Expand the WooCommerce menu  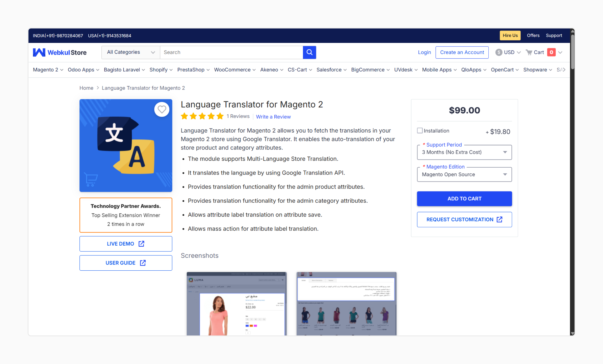[235, 70]
